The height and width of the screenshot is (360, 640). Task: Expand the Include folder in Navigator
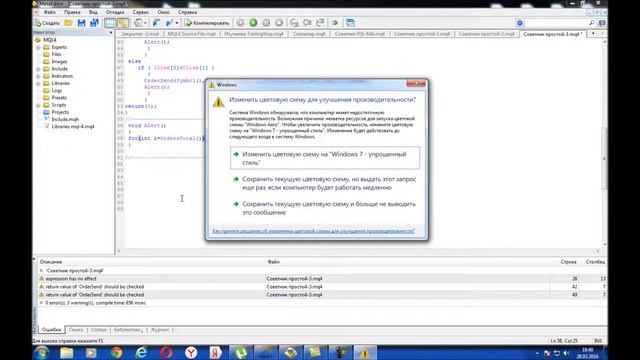pos(38,69)
